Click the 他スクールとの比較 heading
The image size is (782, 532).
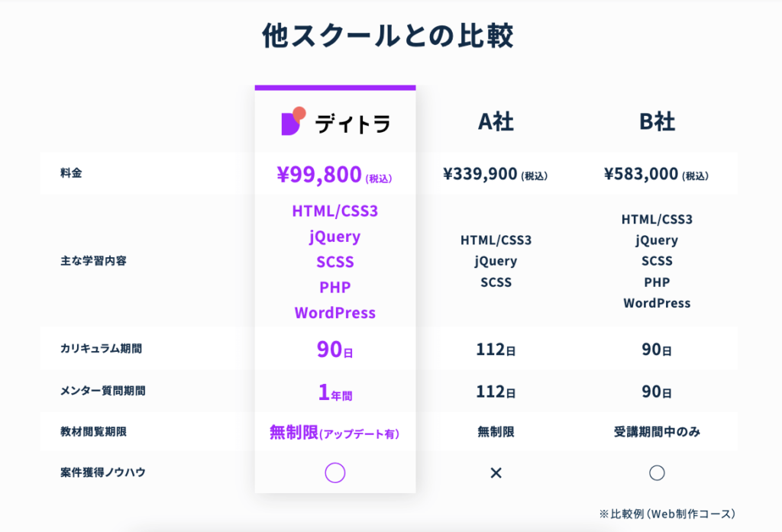coord(388,35)
